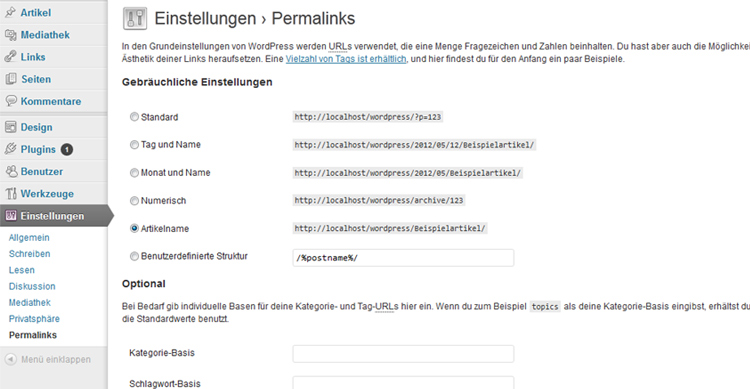Open the Kommentare speech bubble icon
Image resolution: width=750 pixels, height=389 pixels.
(10, 101)
